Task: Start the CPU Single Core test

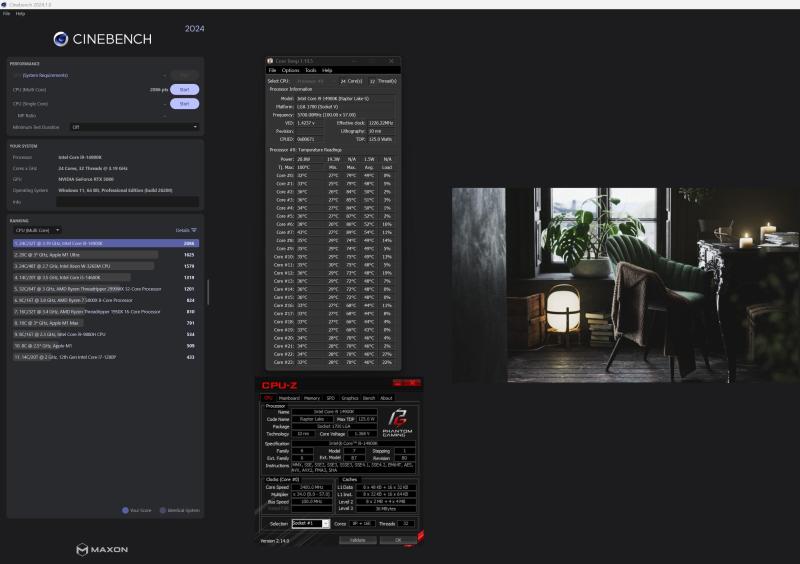Action: 183,103
